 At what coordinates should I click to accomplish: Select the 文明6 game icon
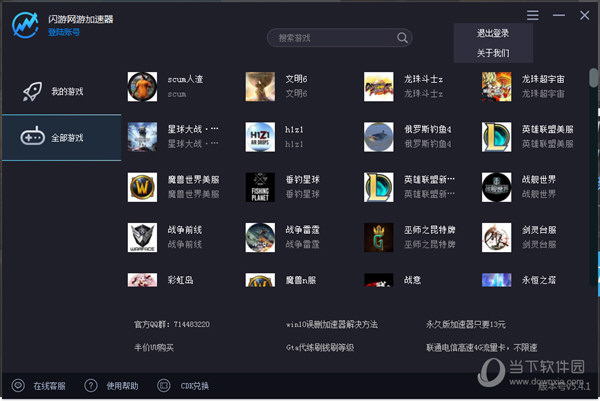260,86
